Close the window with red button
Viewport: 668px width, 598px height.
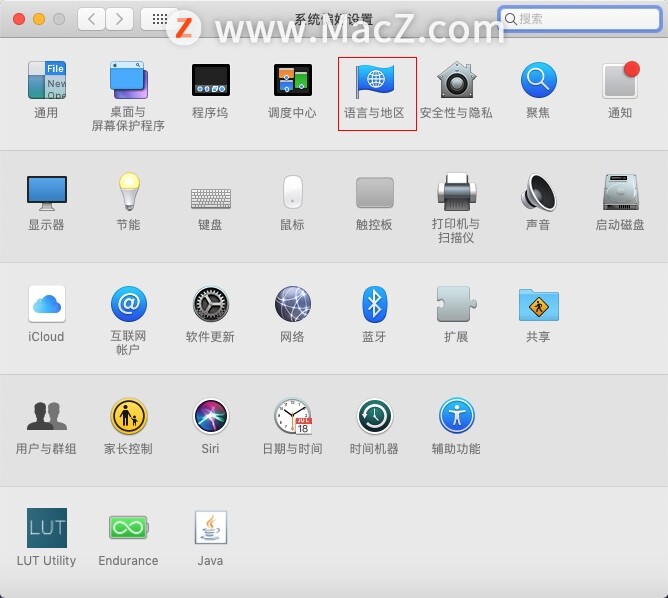tap(19, 19)
